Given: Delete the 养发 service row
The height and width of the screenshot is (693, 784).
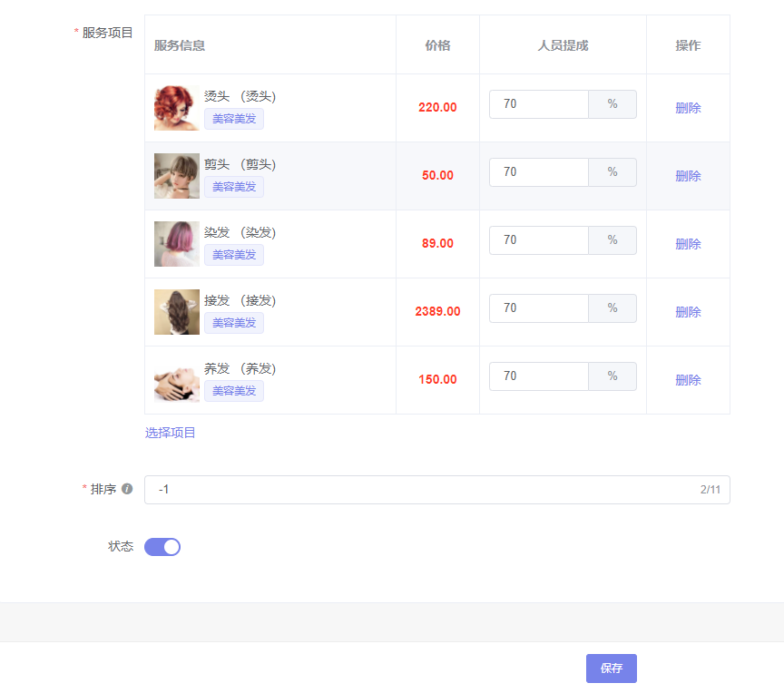Looking at the screenshot, I should pos(688,380).
